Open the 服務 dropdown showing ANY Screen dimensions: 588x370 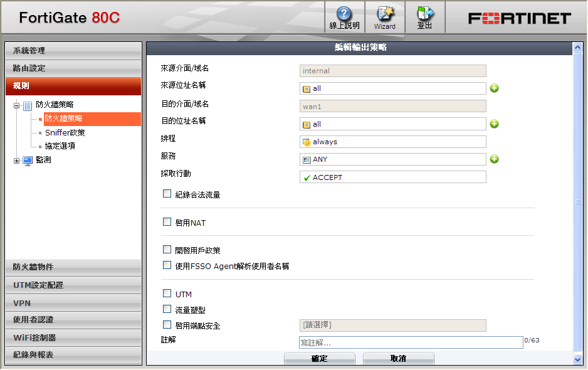392,159
